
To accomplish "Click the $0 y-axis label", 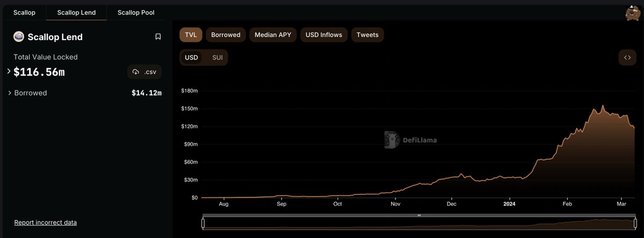I will pos(194,198).
